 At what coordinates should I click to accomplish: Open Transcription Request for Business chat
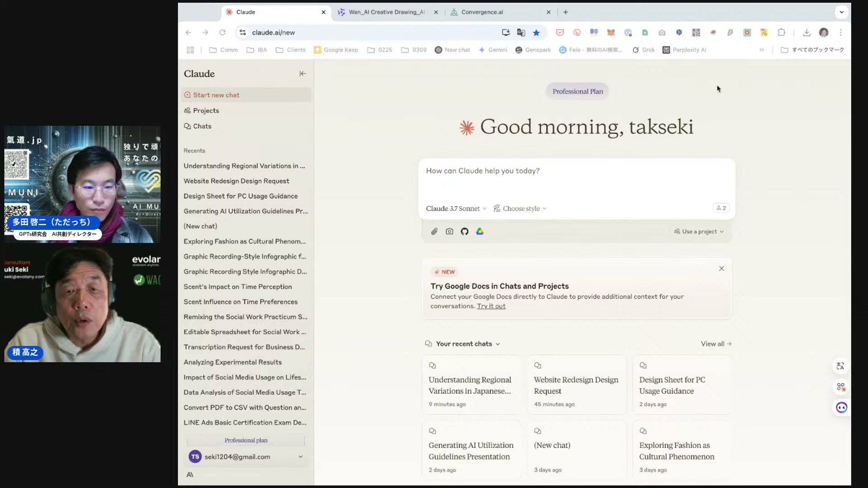(246, 347)
